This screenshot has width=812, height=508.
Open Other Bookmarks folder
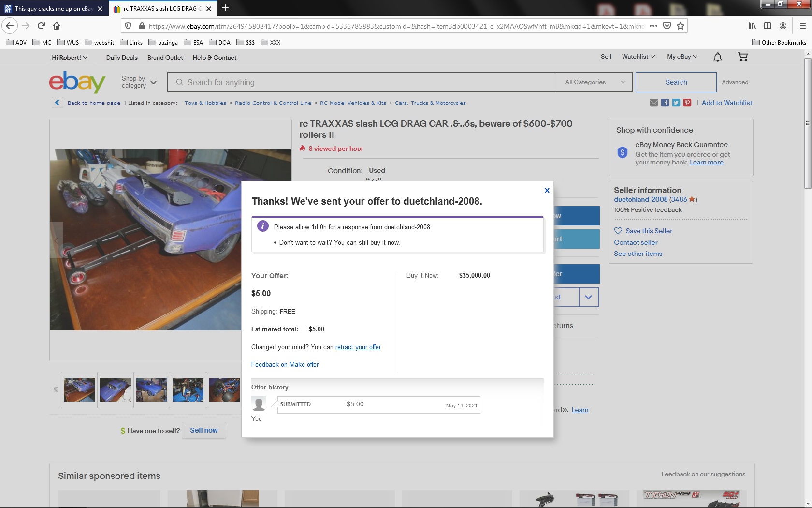point(779,42)
